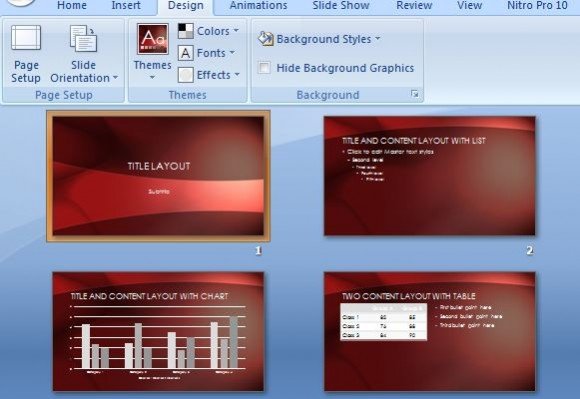Screen dimensions: 580x399
Task: Select the slide with chart thumbnail
Action: [158, 331]
